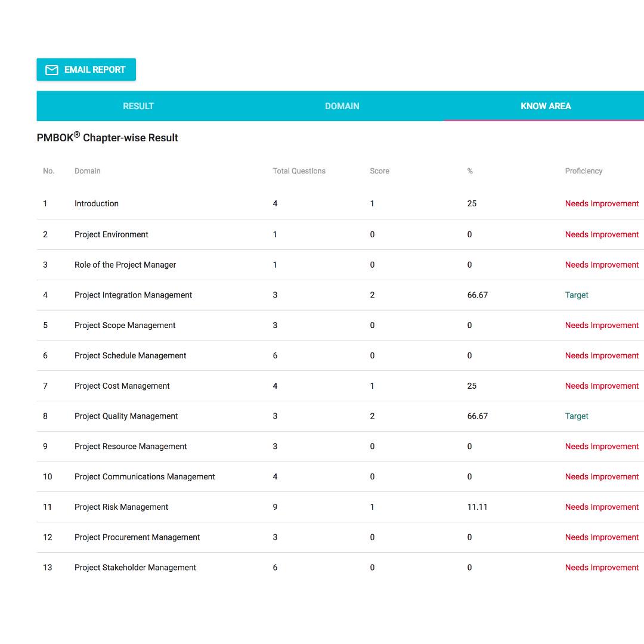Click the Total Questions column header
Screen dimensions: 644x644
pyautogui.click(x=299, y=171)
